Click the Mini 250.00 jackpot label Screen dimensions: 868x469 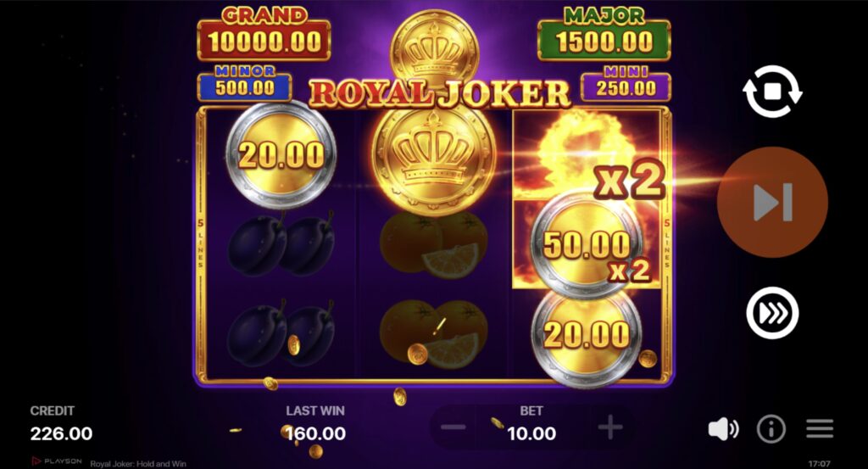626,84
